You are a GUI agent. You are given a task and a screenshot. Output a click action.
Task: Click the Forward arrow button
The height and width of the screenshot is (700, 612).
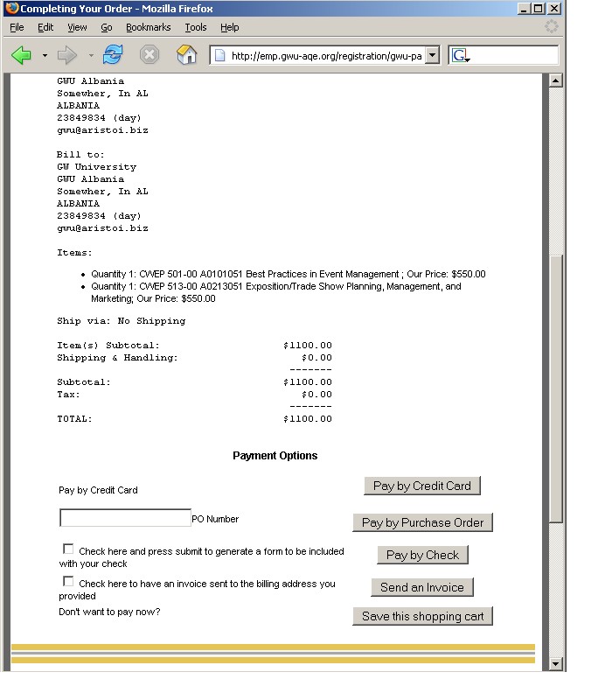66,55
